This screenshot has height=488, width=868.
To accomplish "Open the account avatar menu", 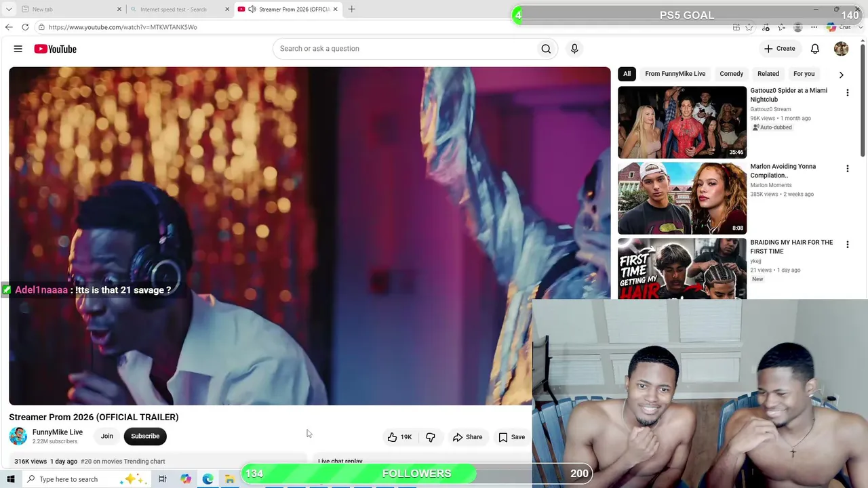I will pyautogui.click(x=841, y=49).
